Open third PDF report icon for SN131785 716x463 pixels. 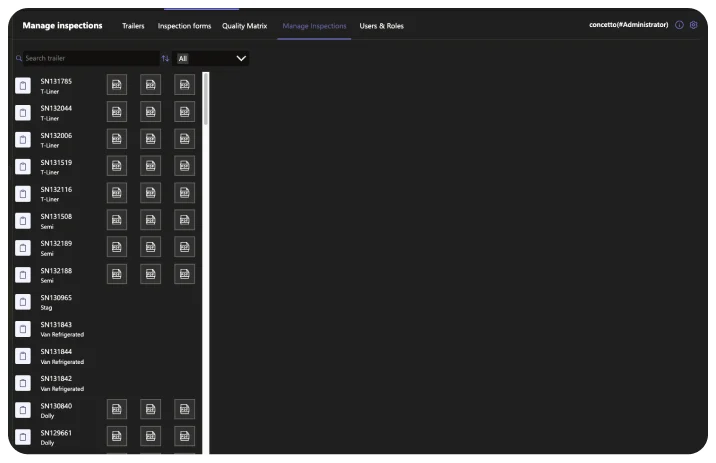(184, 84)
